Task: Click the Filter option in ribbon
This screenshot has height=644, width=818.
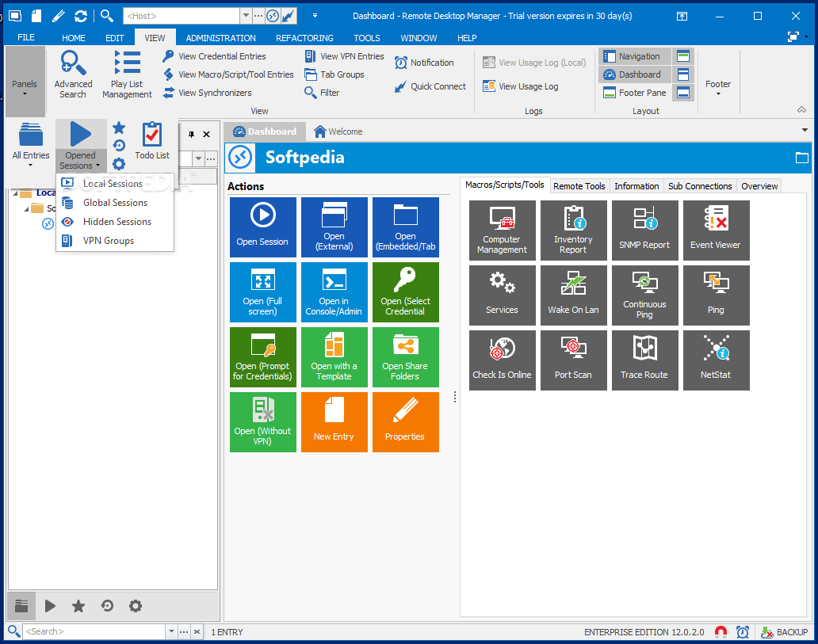Action: [322, 93]
